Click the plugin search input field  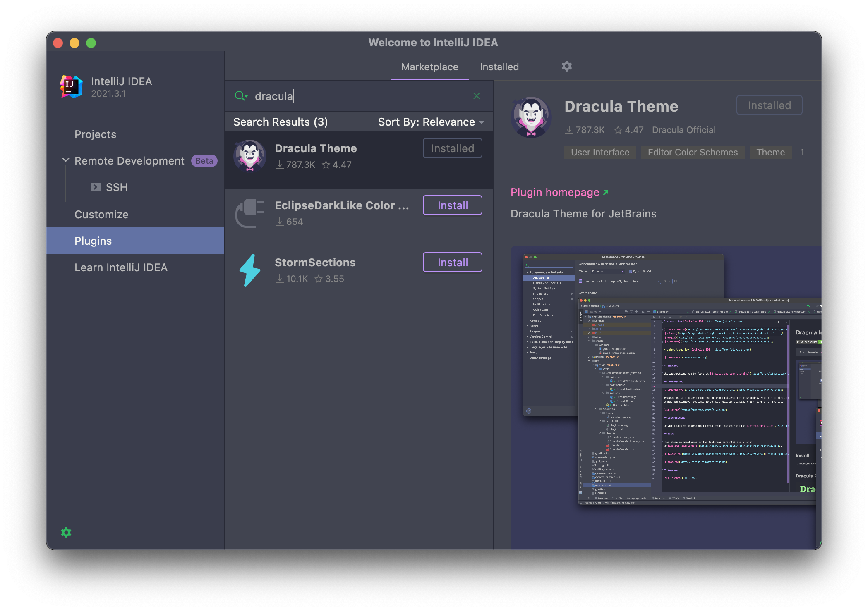(x=356, y=96)
